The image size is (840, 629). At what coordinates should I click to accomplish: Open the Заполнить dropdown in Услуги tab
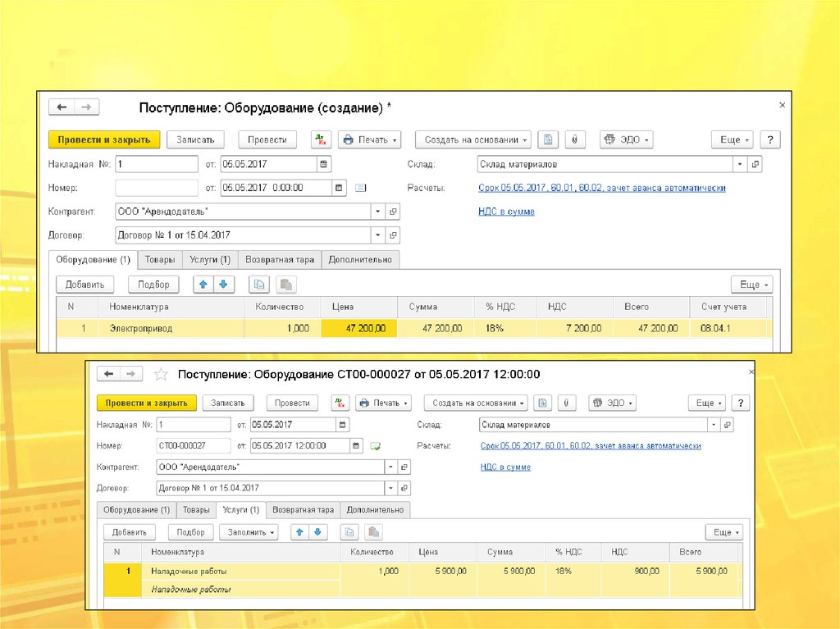tap(249, 532)
